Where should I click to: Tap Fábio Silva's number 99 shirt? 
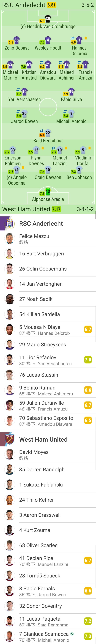point(71,92)
